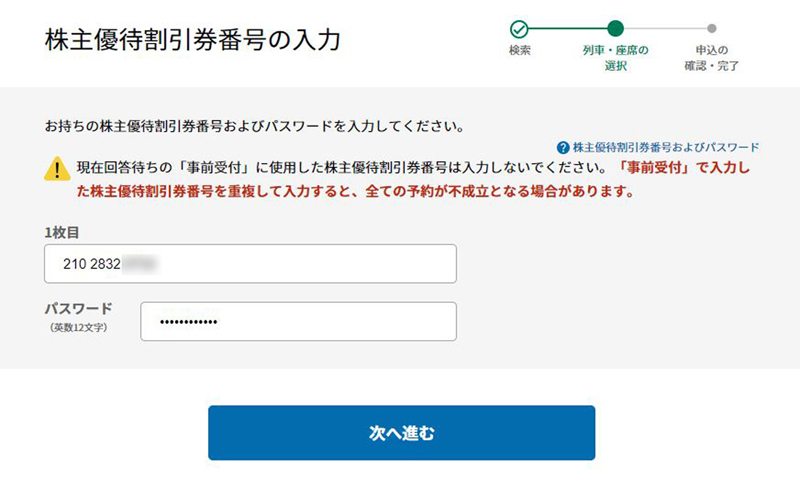Screen dimensions: 800x498
Task: Click the 申込の確認・完了 step label
Action: click(712, 58)
